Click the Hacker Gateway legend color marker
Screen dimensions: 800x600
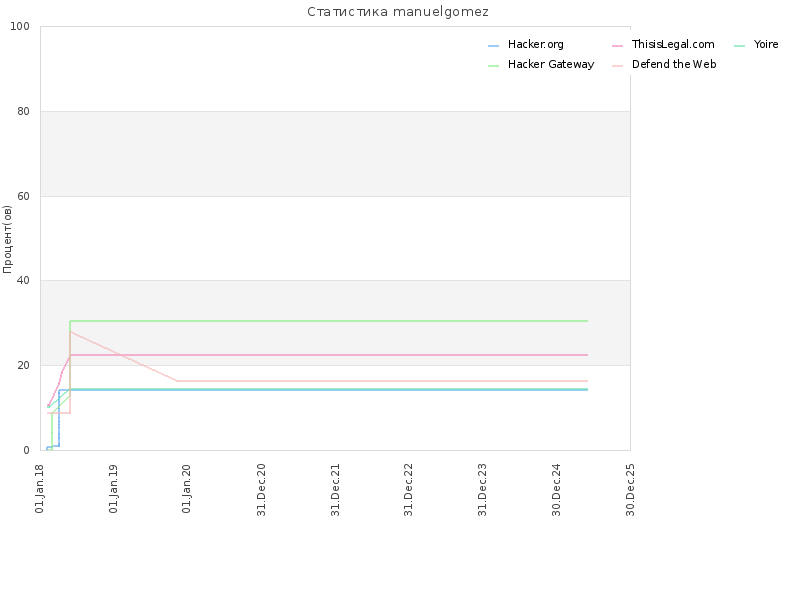coord(493,66)
